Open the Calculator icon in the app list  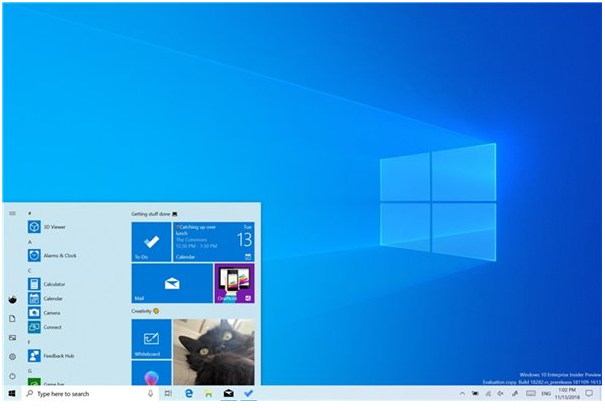(34, 284)
